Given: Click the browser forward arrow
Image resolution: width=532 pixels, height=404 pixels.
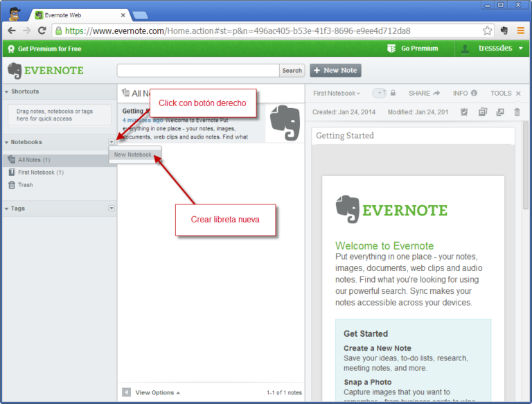Looking at the screenshot, I should click(x=26, y=30).
